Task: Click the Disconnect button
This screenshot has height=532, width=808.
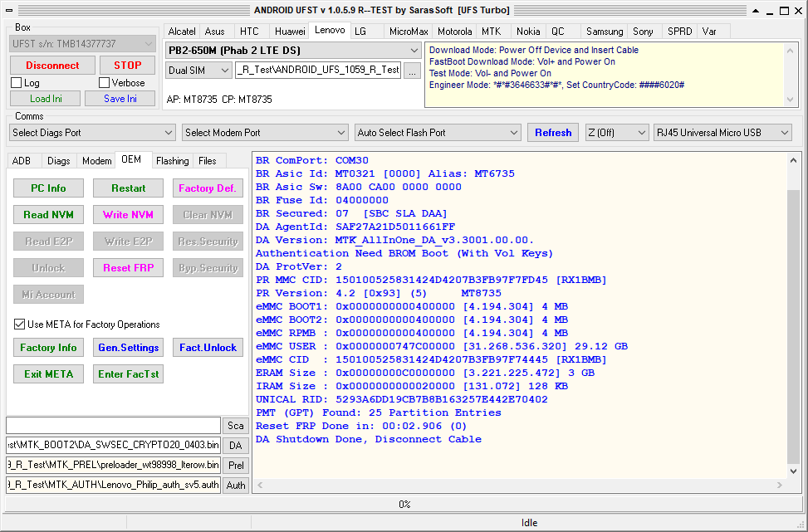Action: tap(52, 66)
